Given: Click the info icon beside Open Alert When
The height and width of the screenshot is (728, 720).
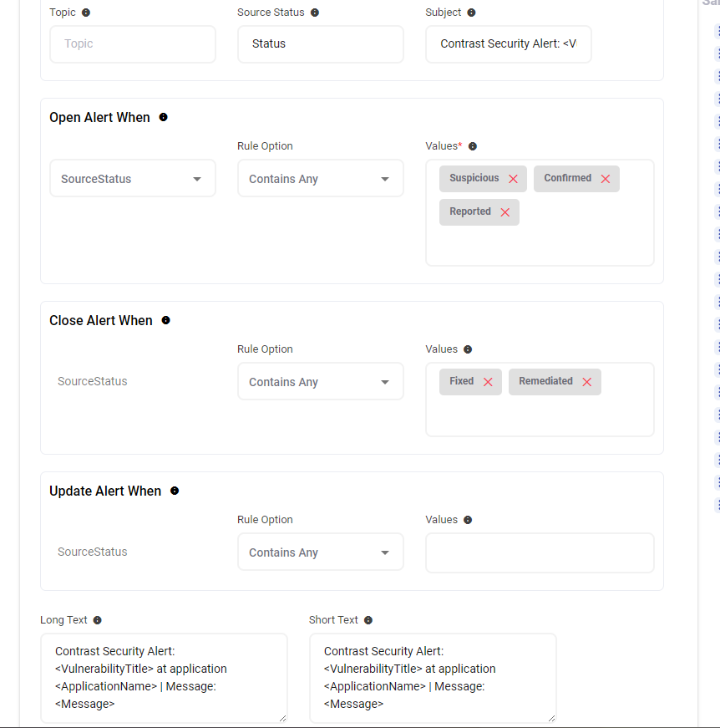Looking at the screenshot, I should (163, 117).
